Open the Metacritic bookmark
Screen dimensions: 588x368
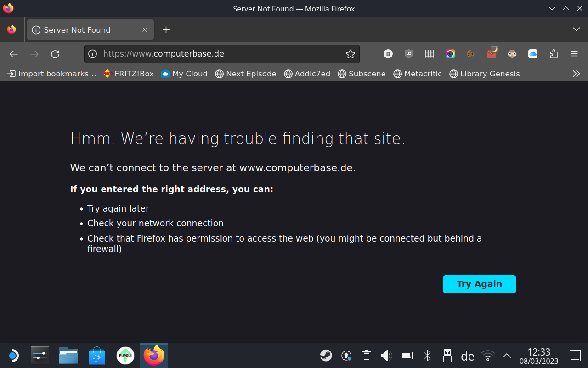point(417,74)
